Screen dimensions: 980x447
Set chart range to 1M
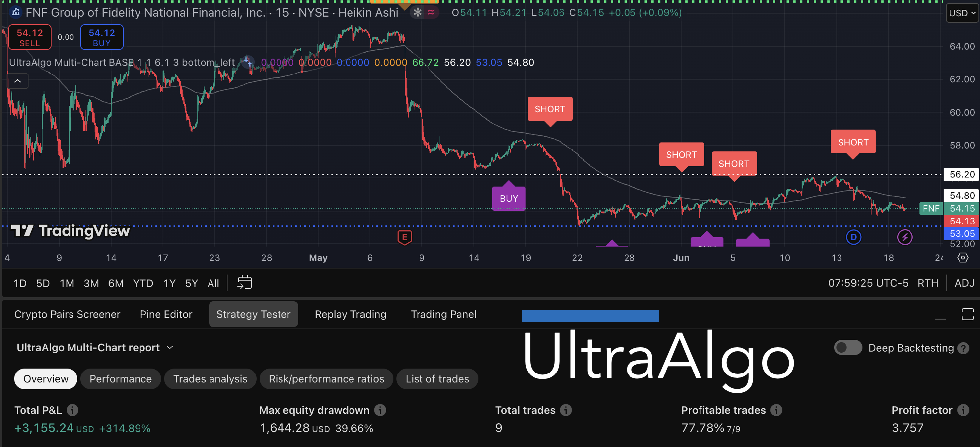tap(67, 283)
